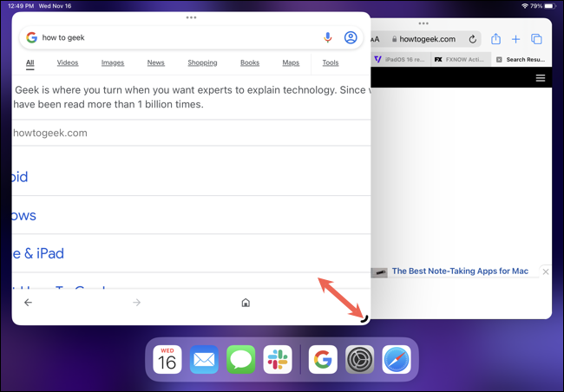Click the Safari padlock security icon

[x=394, y=39]
